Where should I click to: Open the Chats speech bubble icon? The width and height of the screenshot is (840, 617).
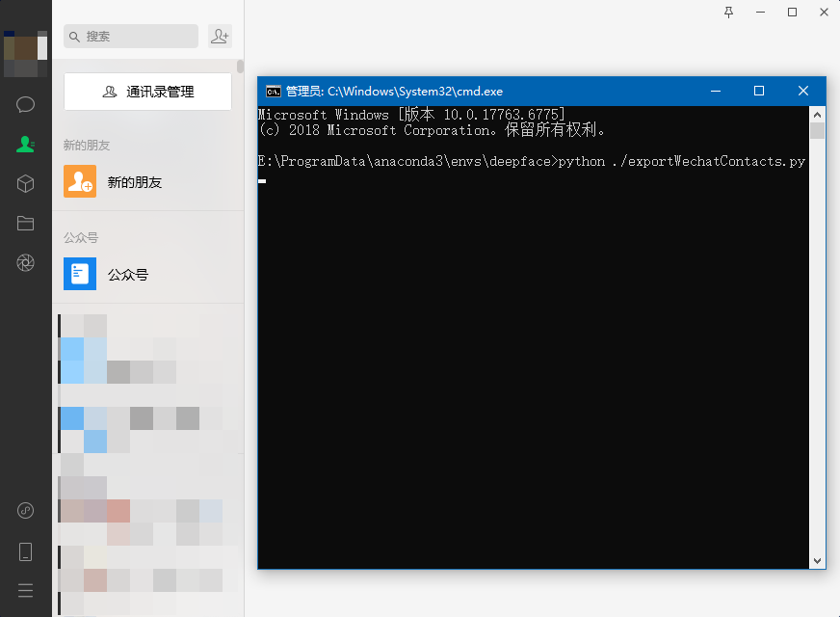[x=25, y=104]
